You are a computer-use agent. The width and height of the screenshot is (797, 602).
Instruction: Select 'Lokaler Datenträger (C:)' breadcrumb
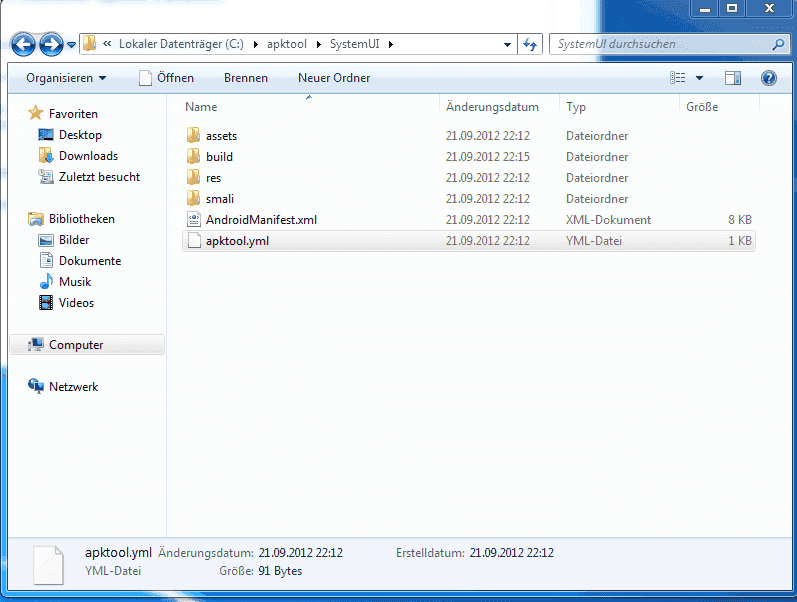click(x=181, y=44)
